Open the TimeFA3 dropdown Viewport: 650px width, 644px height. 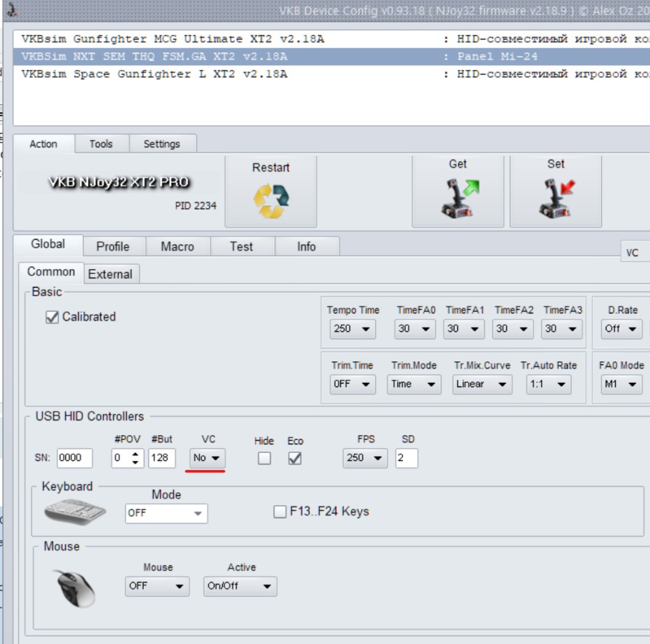tap(561, 329)
